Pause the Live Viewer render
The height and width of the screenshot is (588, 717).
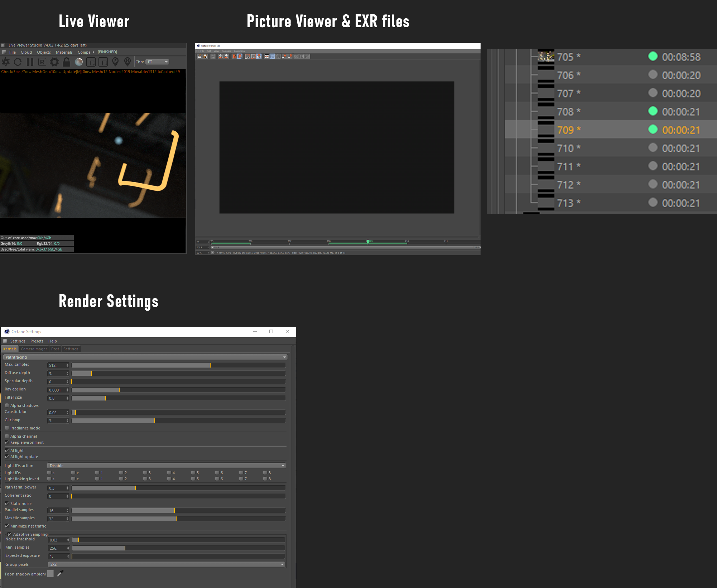30,62
